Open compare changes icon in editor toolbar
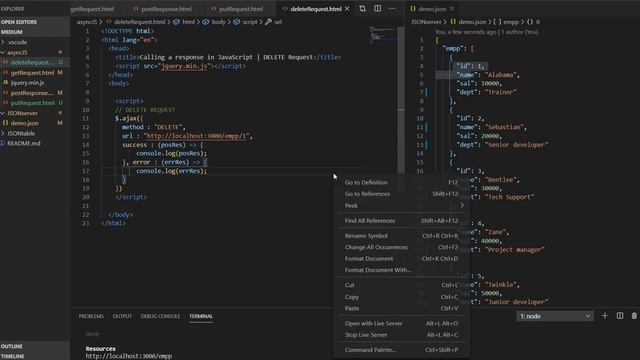 (362, 9)
